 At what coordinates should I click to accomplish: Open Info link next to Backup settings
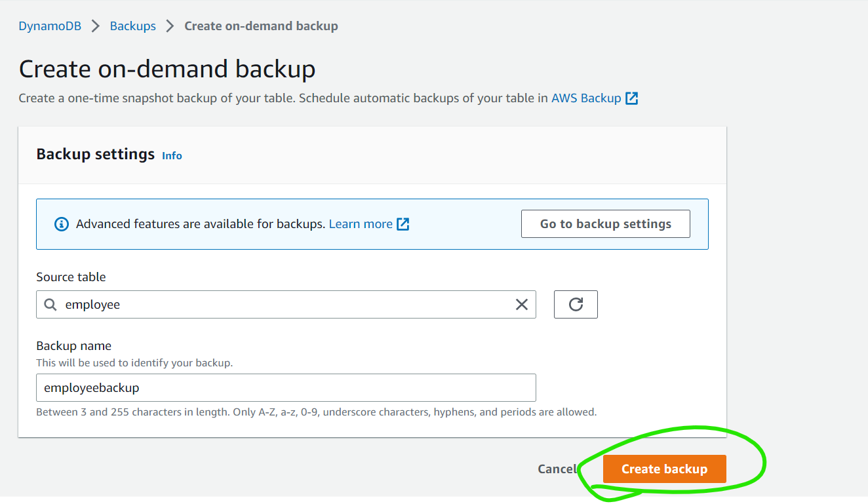(172, 155)
